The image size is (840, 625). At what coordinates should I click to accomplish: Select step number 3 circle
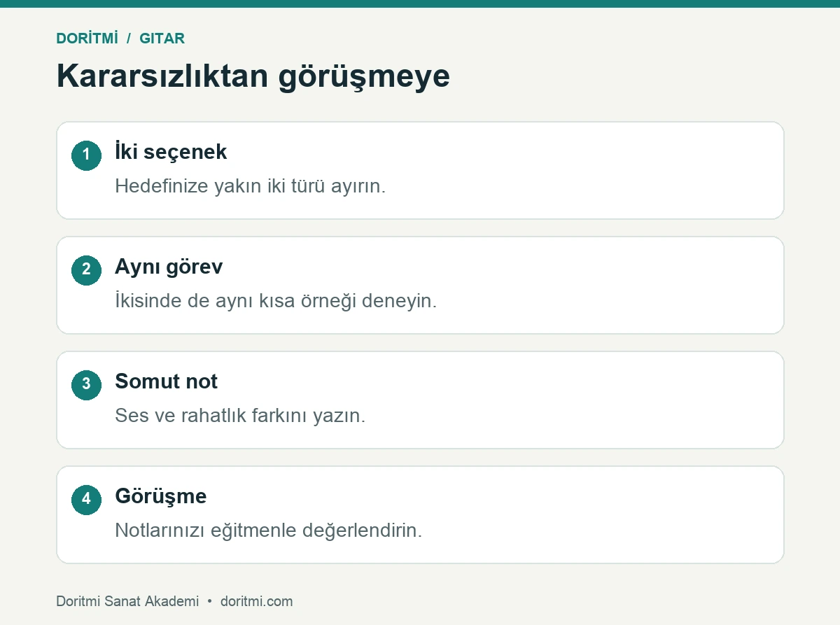coord(86,384)
